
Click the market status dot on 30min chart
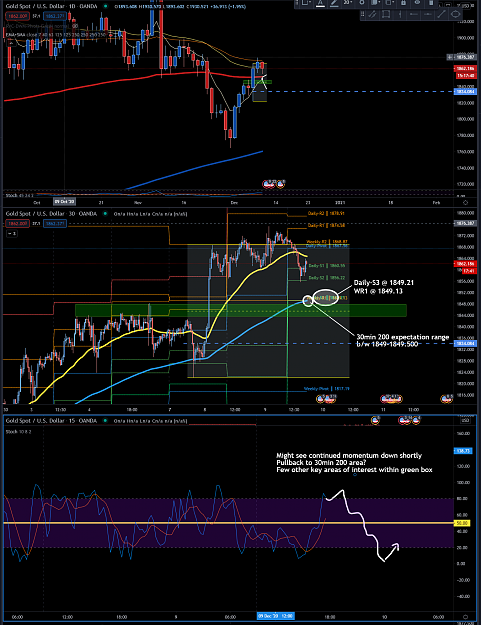[105, 214]
